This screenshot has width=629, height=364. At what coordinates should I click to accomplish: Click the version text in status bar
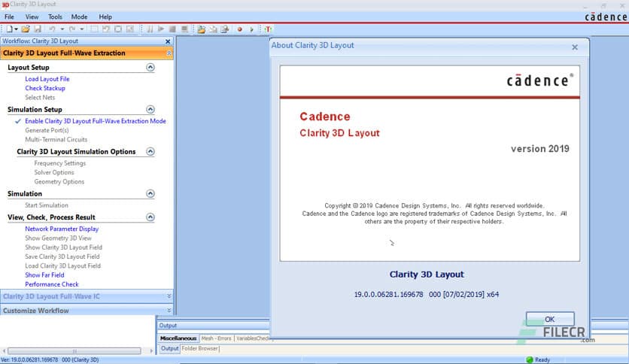[50, 360]
